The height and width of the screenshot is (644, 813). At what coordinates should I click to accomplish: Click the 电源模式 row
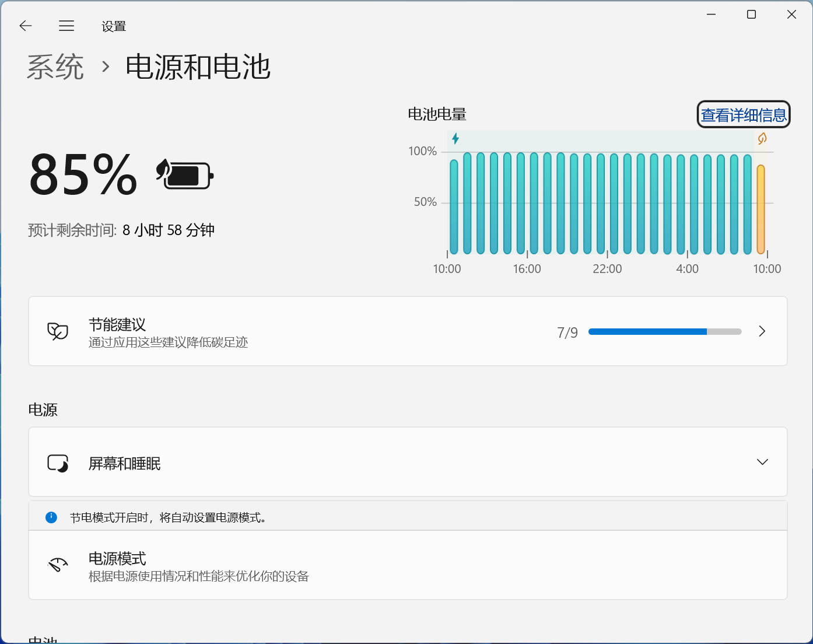408,565
